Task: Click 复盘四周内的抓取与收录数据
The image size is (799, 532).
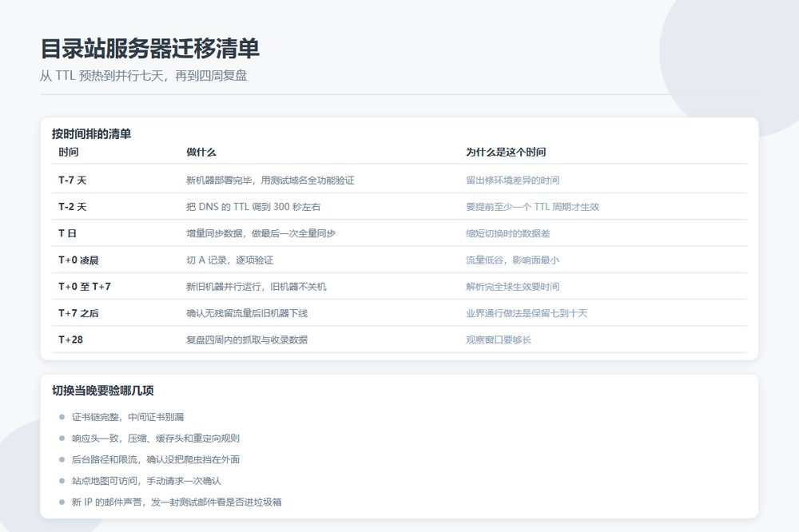Action: 247,339
